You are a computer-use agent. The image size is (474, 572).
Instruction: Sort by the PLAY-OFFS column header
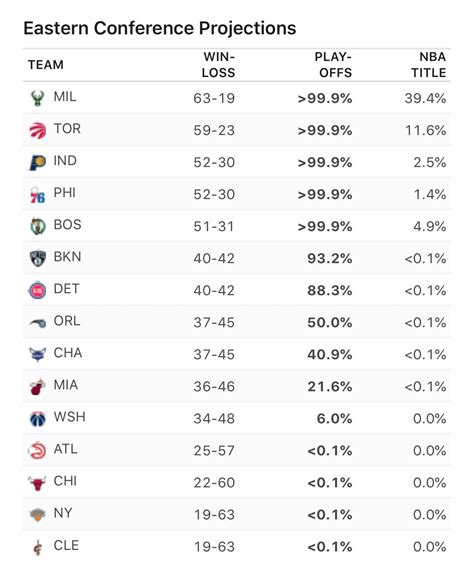tap(333, 65)
